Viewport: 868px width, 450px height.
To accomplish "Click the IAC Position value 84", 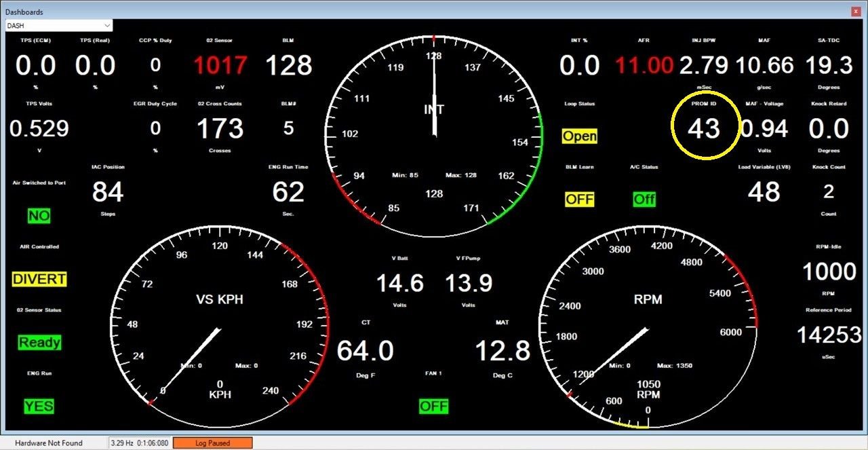I will 108,192.
